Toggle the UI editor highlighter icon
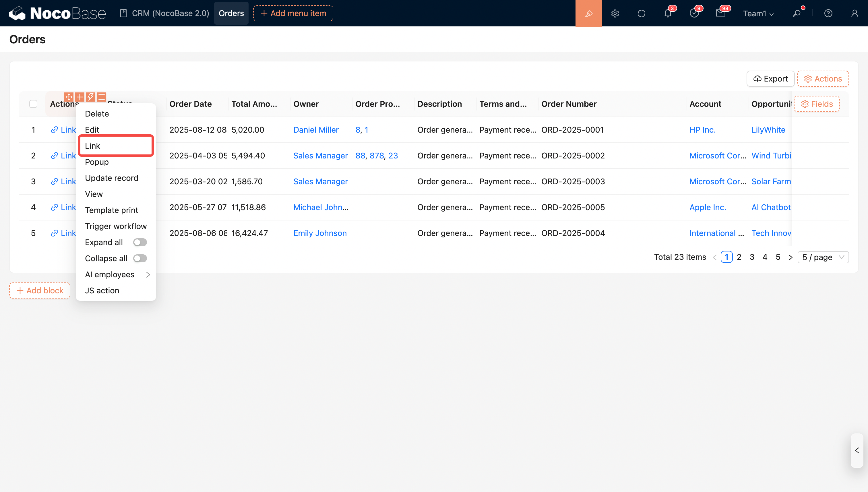Viewport: 868px width, 492px height. (588, 13)
